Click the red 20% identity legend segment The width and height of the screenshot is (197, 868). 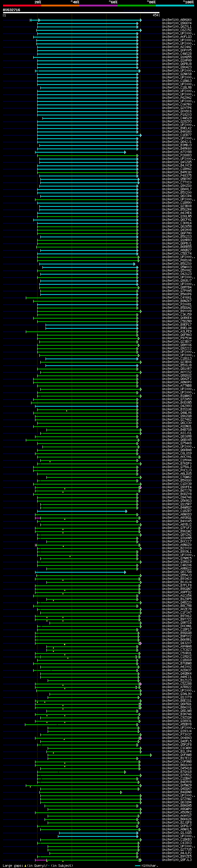click(x=22, y=6)
